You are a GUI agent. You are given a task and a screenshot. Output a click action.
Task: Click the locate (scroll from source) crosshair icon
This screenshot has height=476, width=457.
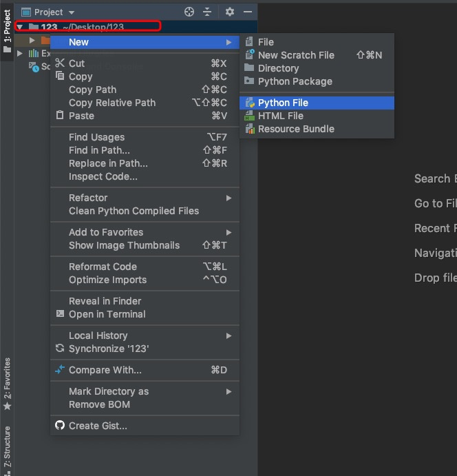(x=189, y=12)
